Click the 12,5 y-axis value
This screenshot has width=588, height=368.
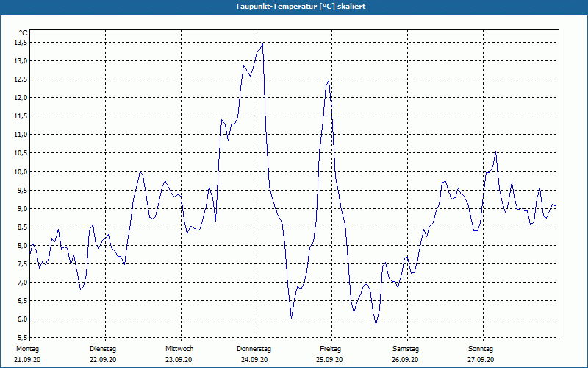(21, 79)
